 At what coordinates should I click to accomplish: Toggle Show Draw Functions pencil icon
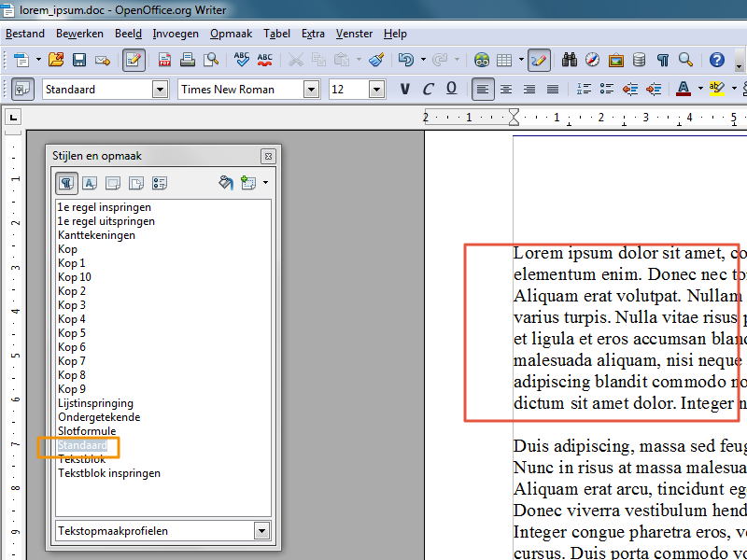tap(539, 60)
